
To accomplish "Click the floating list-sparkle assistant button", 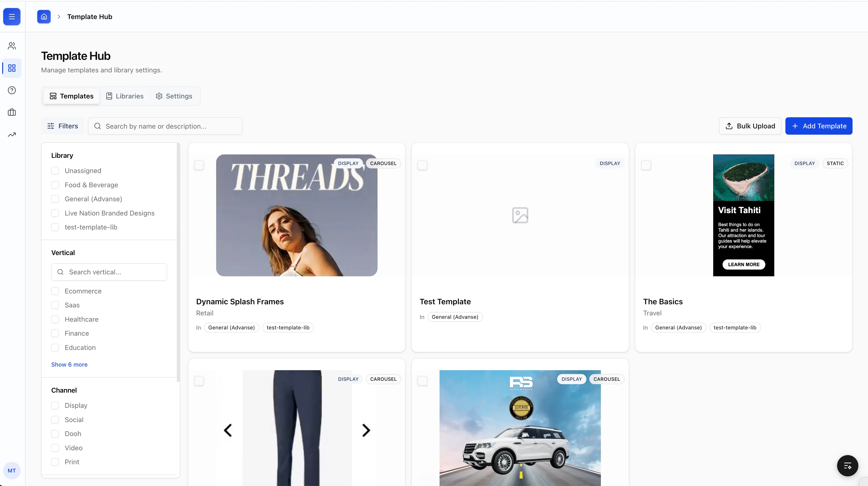I will (x=847, y=466).
